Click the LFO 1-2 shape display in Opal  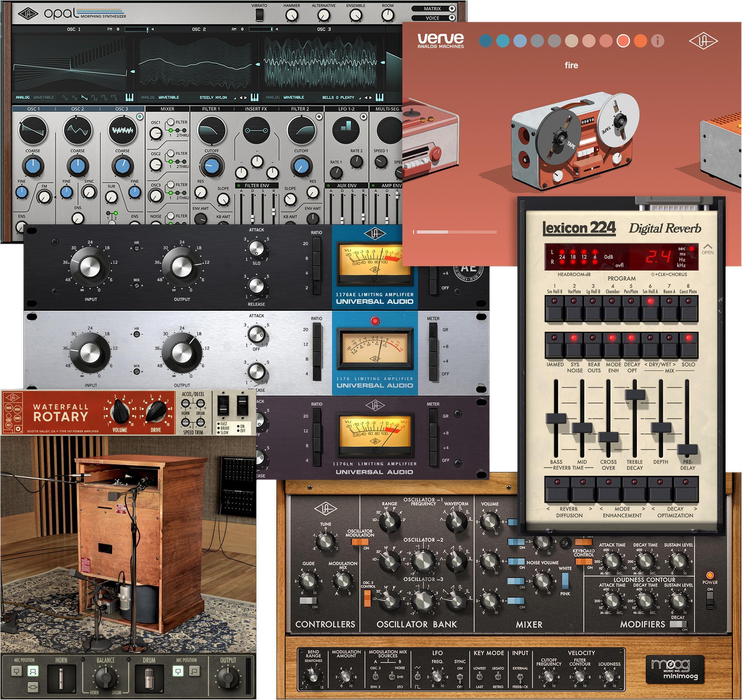[x=347, y=130]
